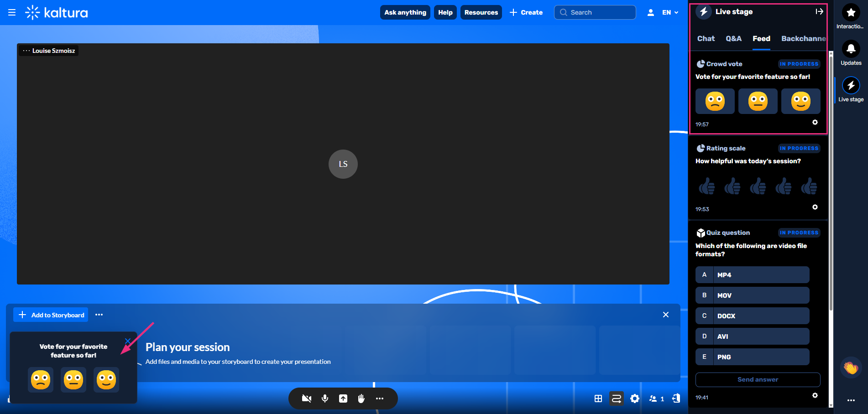Pick the neutral face in the vote popup
868x414 pixels.
pyautogui.click(x=73, y=379)
